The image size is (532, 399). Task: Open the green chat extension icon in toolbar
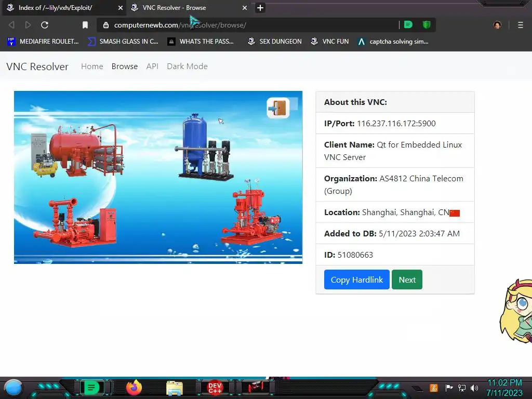[x=408, y=25]
